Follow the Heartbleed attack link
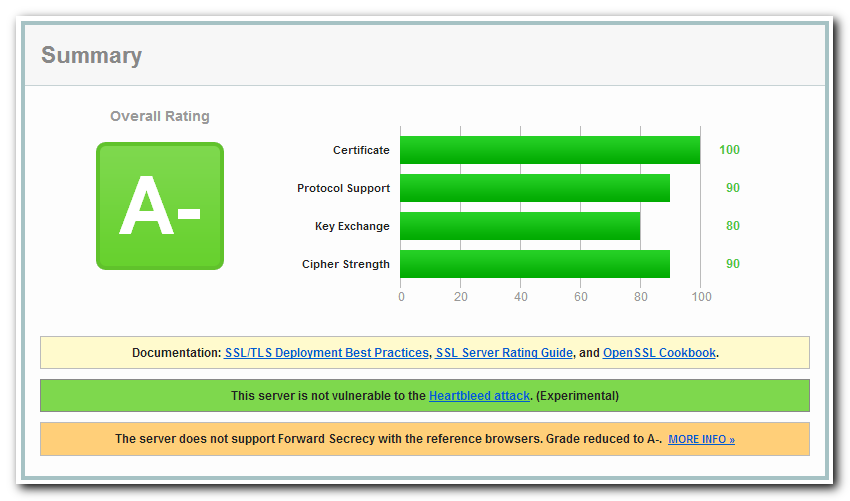 click(x=479, y=396)
